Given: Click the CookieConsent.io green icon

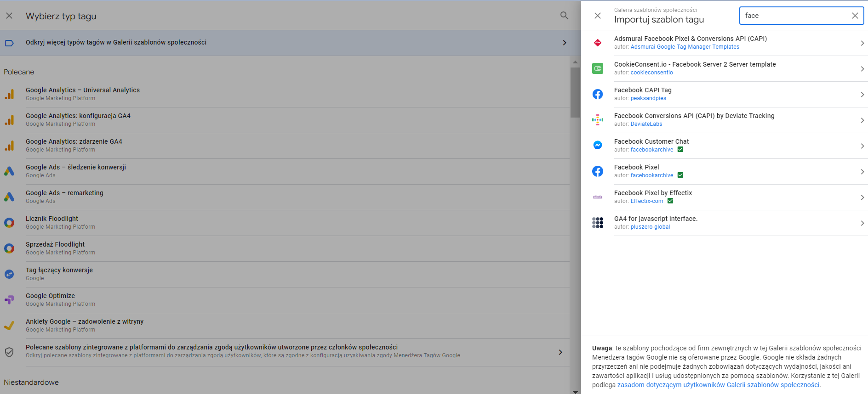Looking at the screenshot, I should click(597, 68).
